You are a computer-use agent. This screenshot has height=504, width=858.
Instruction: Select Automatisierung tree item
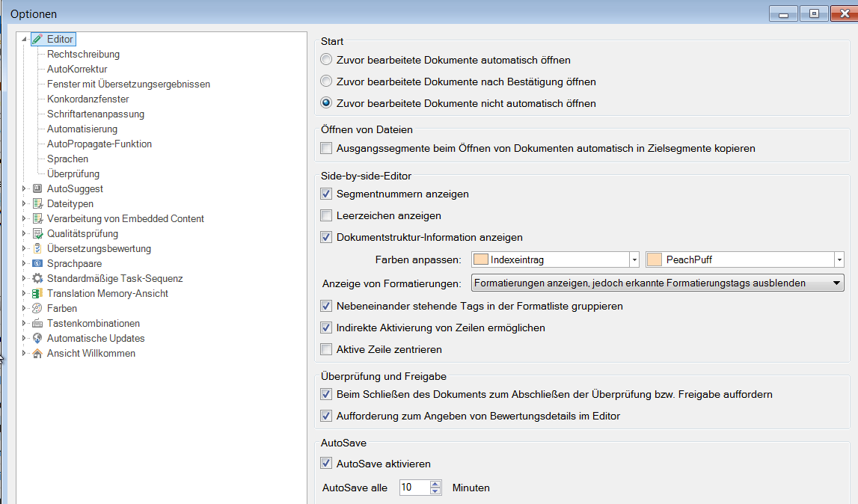click(x=82, y=129)
